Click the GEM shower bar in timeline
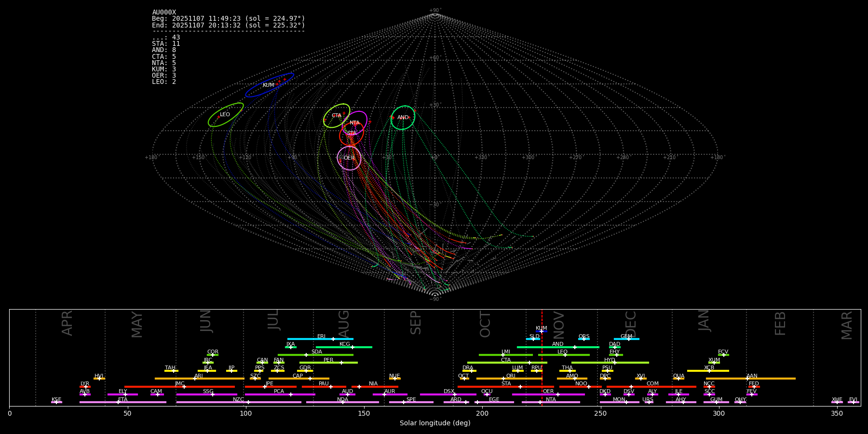Image resolution: width=868 pixels, height=434 pixels. (x=626, y=339)
